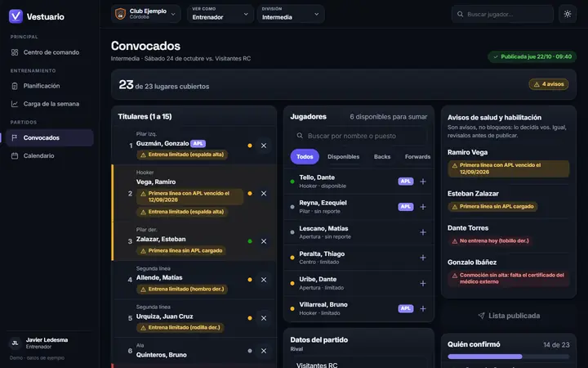Viewport: 588px width, 368px height.
Task: Click Guzmán's Entrena limitado (espalda alta) warning
Action: tap(182, 155)
